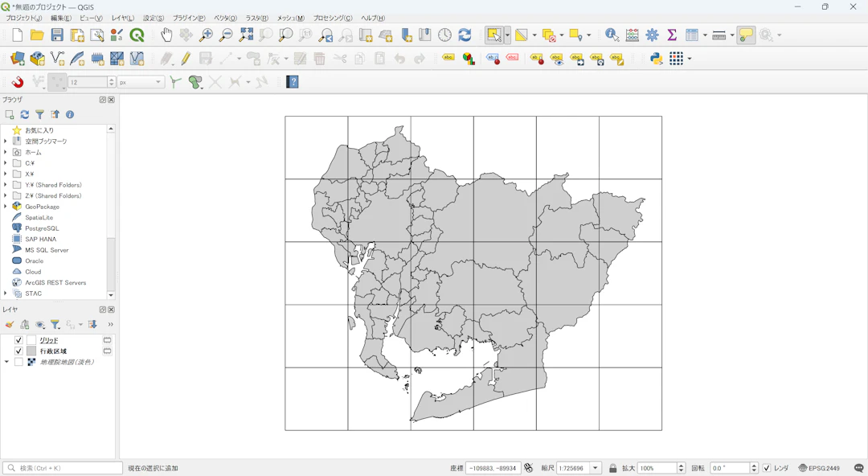Click the 行政区域 layer color swatch
The width and height of the screenshot is (868, 476).
point(31,351)
